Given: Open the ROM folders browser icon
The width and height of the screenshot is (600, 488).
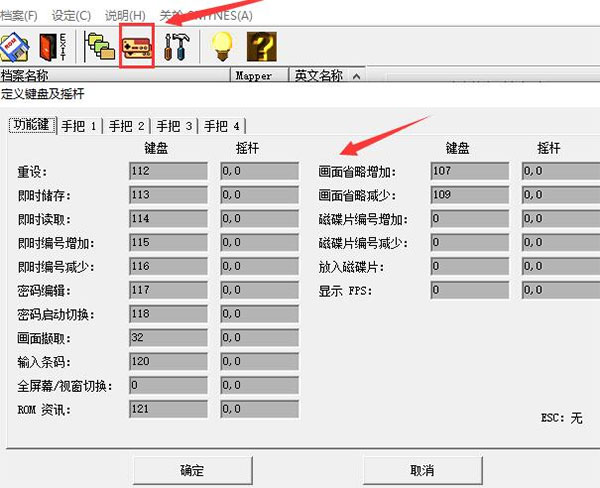Looking at the screenshot, I should [x=99, y=47].
